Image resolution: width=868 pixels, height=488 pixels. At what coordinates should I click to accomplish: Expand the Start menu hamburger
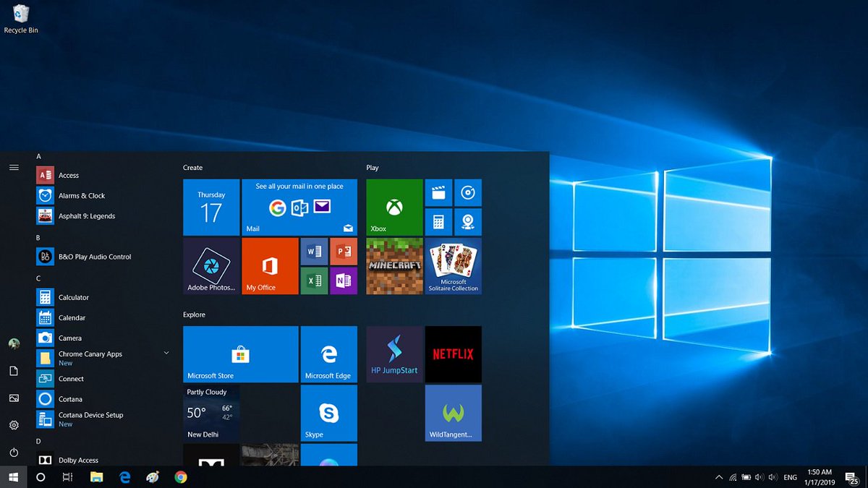click(14, 166)
